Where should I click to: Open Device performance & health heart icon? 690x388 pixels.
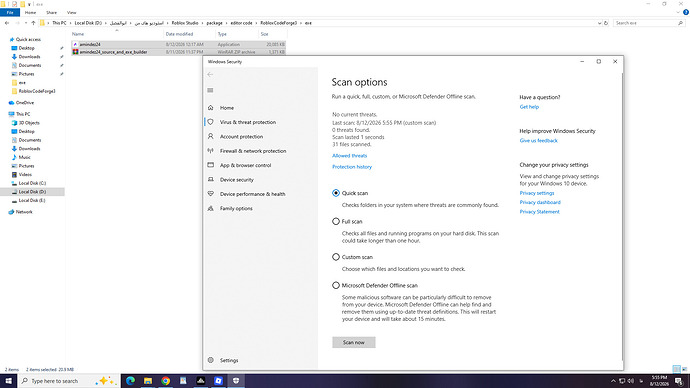click(x=210, y=194)
